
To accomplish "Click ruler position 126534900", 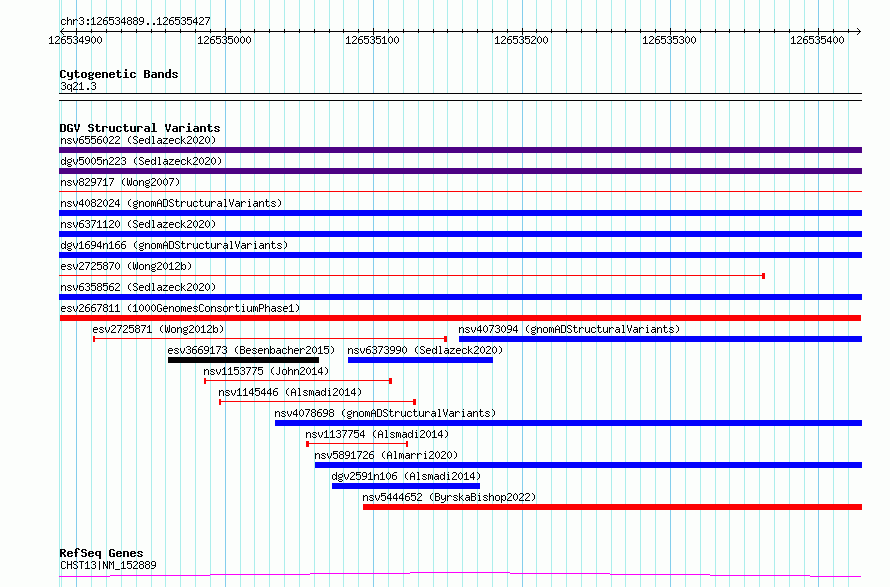I will (x=75, y=40).
